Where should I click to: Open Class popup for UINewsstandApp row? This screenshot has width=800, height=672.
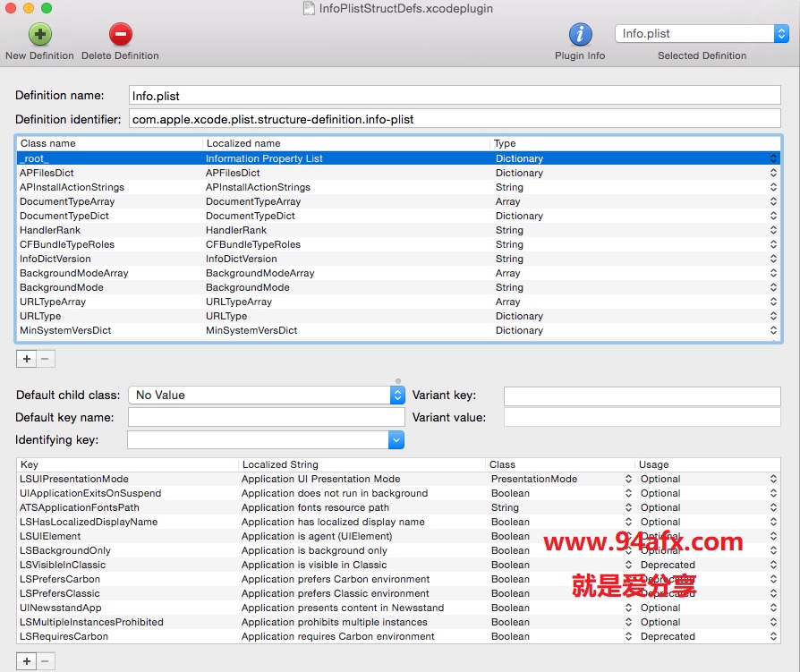(628, 608)
